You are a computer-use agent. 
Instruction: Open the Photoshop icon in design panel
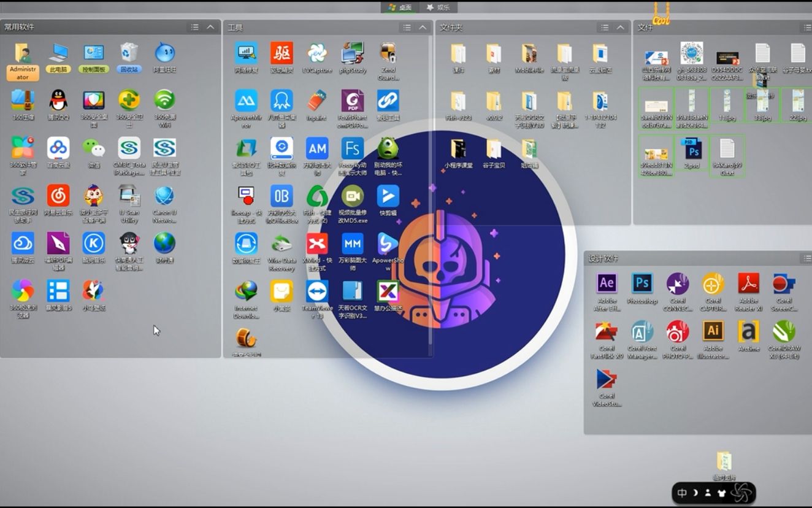[x=642, y=283]
